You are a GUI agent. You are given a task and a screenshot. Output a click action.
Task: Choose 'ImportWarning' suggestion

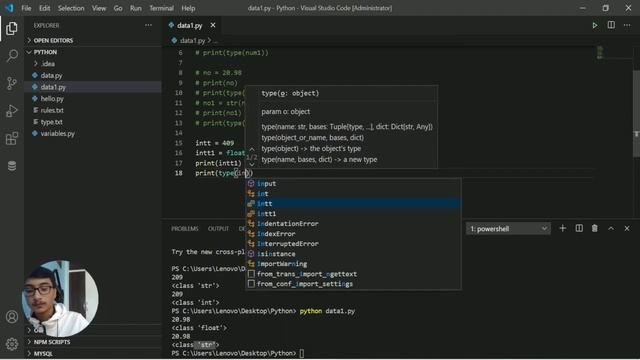coord(353,264)
